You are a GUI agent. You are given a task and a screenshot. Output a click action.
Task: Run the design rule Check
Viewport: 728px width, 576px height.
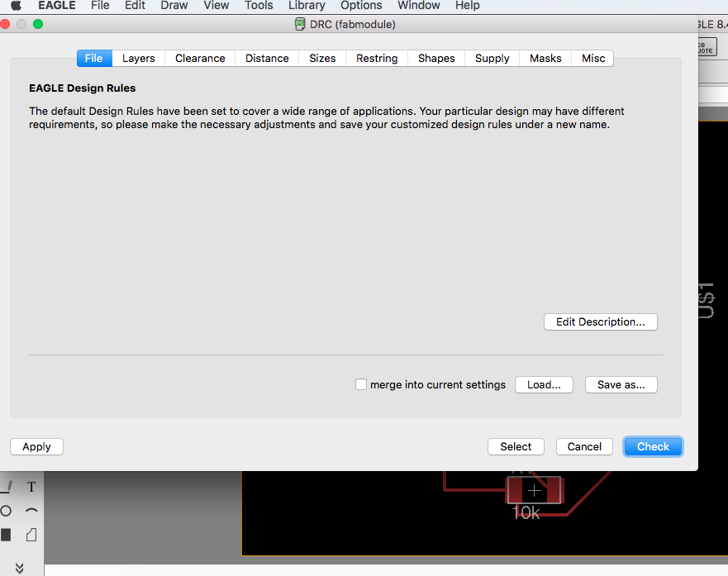click(x=653, y=447)
